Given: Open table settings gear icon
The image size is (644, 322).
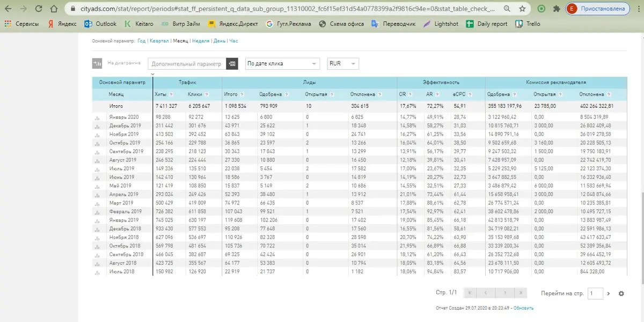Looking at the screenshot, I should point(621,294).
